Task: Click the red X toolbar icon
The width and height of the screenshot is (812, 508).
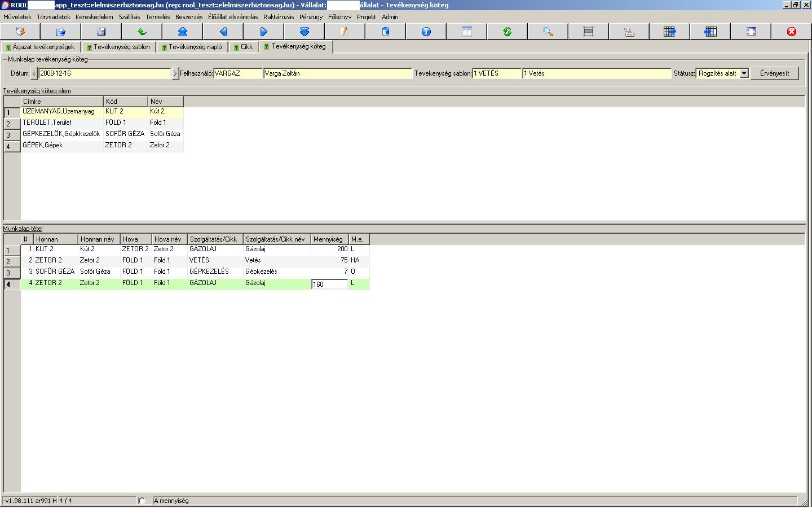Action: tap(792, 32)
